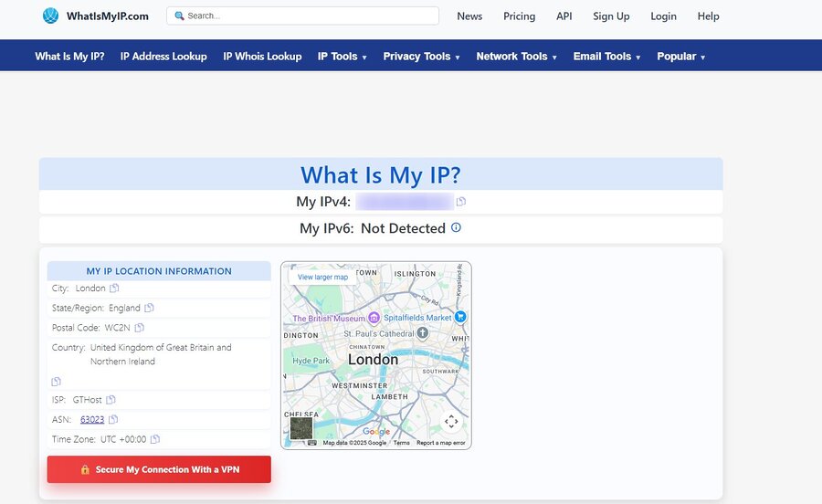
Task: Click the IPv6 Not Detected info icon
Action: click(456, 228)
